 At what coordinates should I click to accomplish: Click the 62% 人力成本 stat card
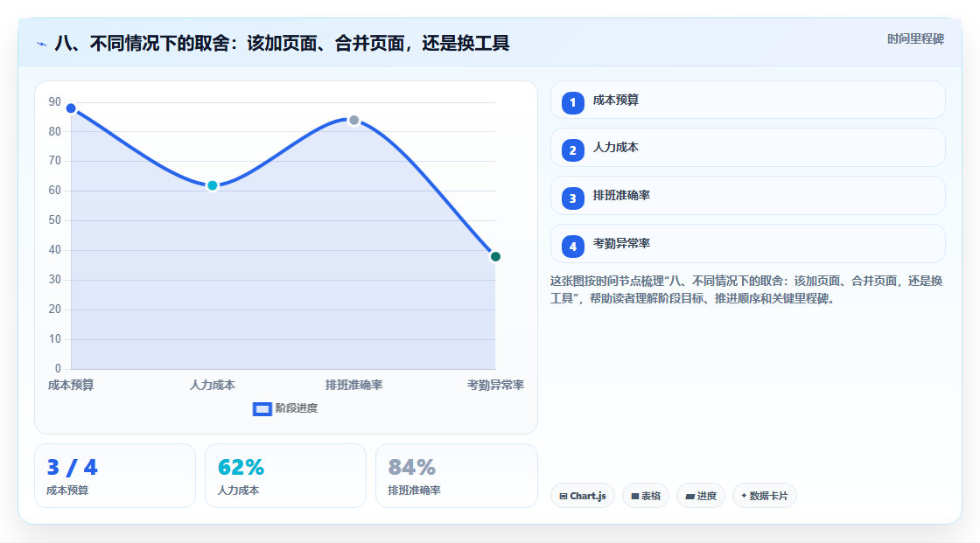pyautogui.click(x=285, y=477)
